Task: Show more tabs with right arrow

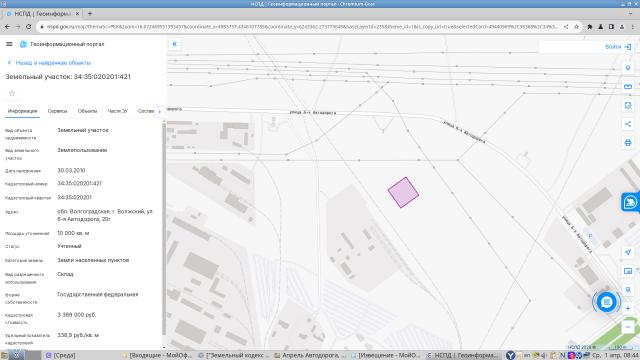Action: click(160, 111)
